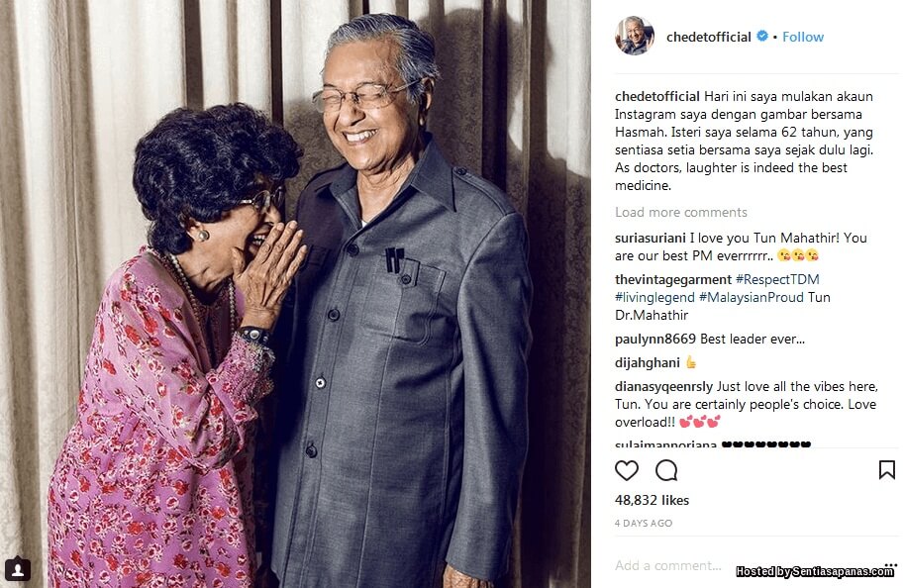The width and height of the screenshot is (904, 588).
Task: Open chedetofficial username in header
Action: (x=709, y=37)
